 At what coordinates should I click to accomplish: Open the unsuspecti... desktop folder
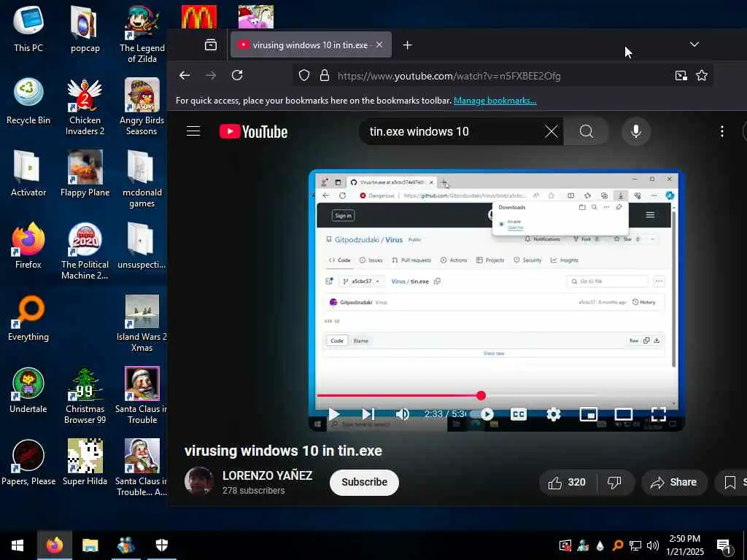click(x=142, y=246)
